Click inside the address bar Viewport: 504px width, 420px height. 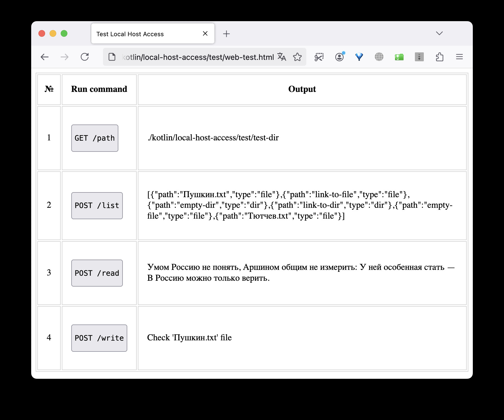pos(195,57)
